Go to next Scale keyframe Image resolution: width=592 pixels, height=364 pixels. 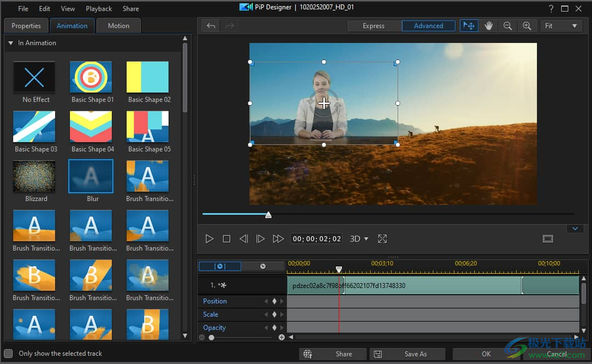pyautogui.click(x=281, y=314)
